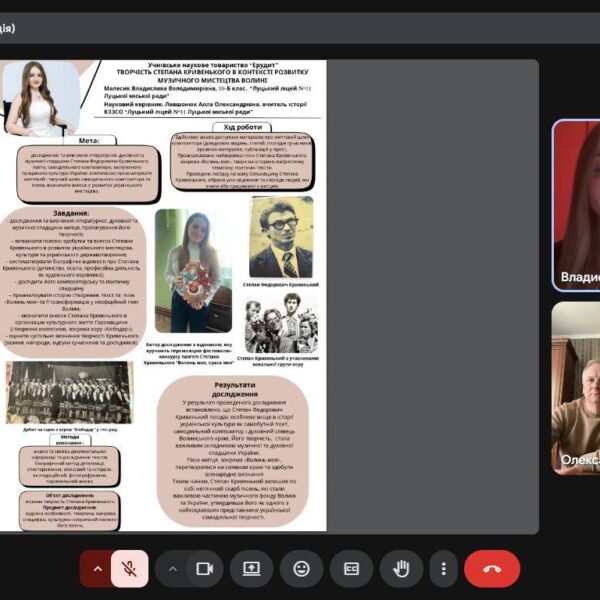Click the present screen icon
Screen dimensions: 600x600
(x=251, y=568)
